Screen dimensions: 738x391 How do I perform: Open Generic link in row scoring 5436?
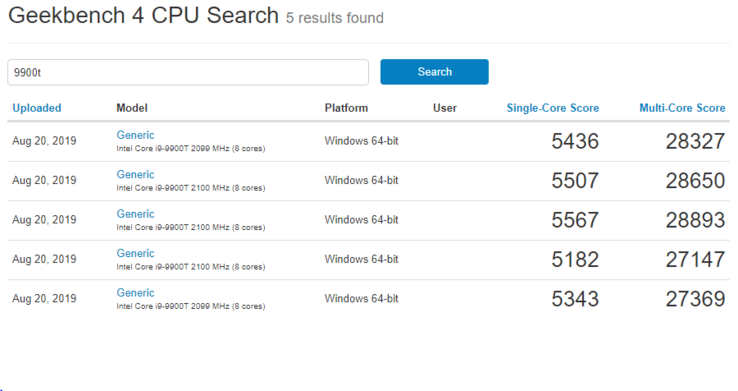point(136,135)
